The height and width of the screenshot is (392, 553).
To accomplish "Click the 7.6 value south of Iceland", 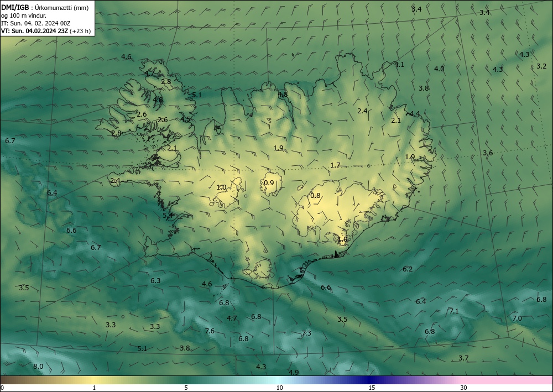I will 210,331.
